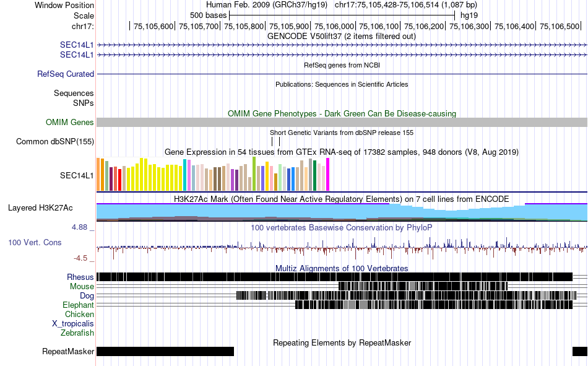This screenshot has height=366, width=588.
Task: Open the RefSeq Curated track label
Action: click(x=65, y=74)
